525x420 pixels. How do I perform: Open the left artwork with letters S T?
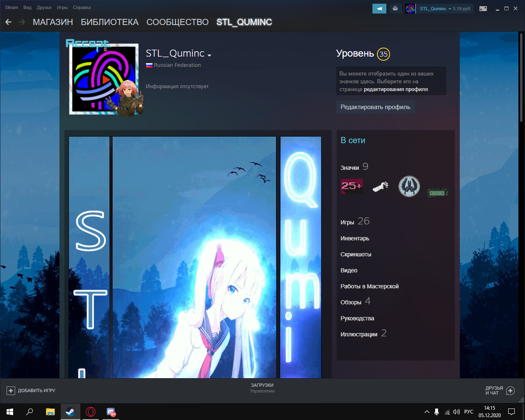(89, 258)
